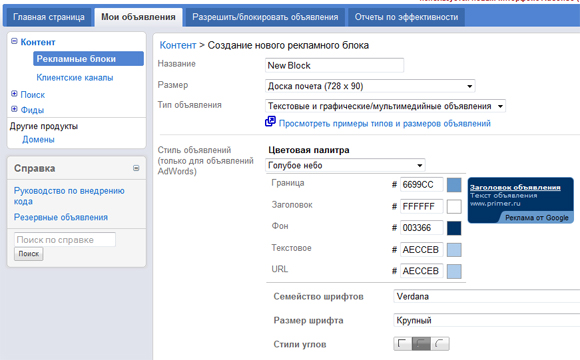Click the Другие продукты heading
Screen dimensions: 580x360
point(44,126)
